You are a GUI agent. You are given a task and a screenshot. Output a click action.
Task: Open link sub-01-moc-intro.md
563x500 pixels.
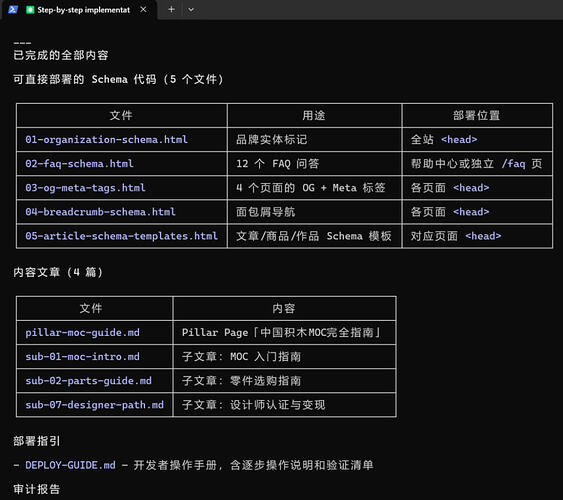tap(82, 356)
